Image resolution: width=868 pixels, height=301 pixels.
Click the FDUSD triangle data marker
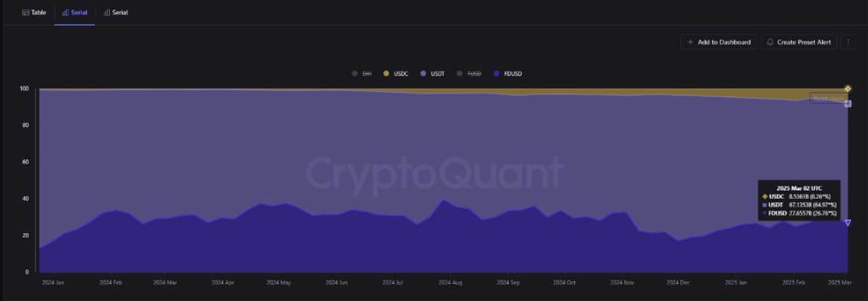click(x=848, y=223)
